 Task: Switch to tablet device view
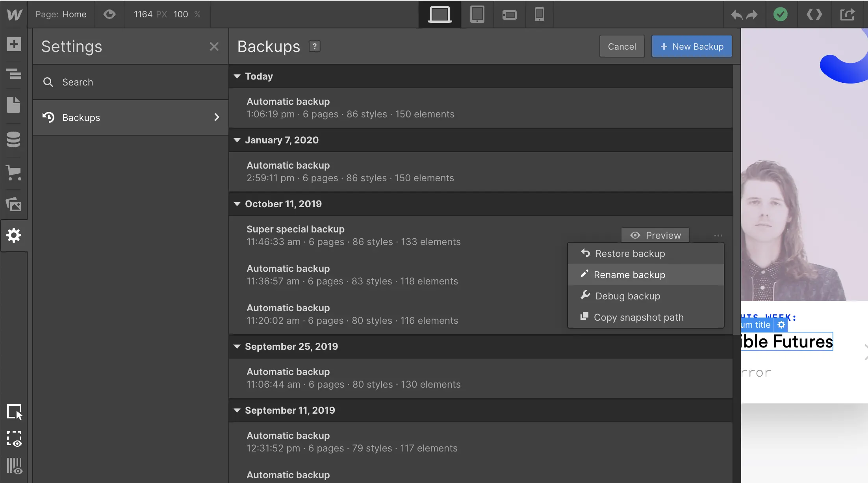[x=477, y=15]
